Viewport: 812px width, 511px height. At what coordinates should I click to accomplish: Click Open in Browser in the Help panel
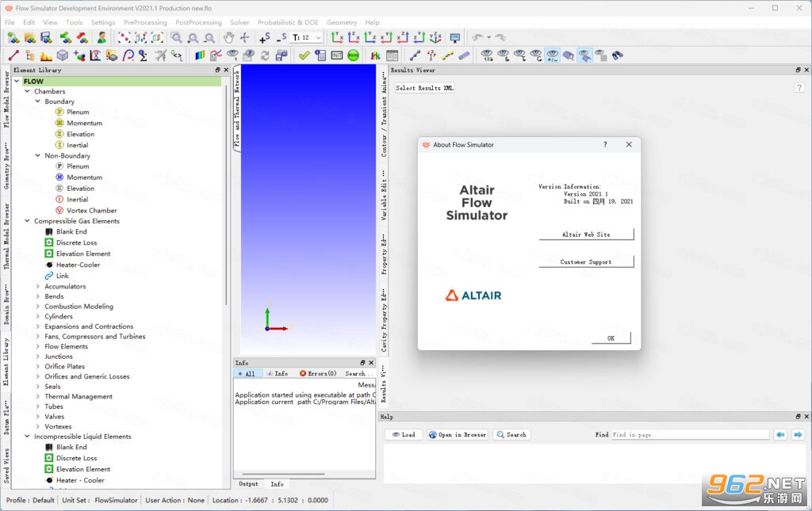click(458, 434)
